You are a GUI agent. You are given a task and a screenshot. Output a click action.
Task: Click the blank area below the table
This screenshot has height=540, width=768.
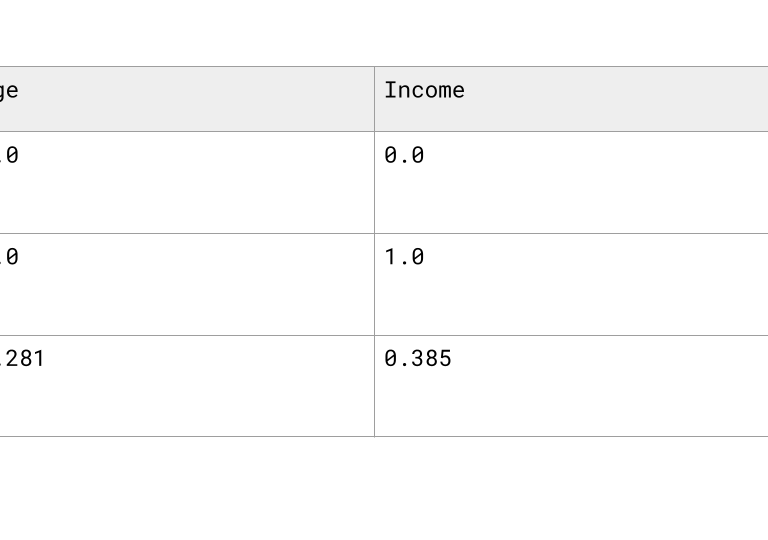click(384, 489)
